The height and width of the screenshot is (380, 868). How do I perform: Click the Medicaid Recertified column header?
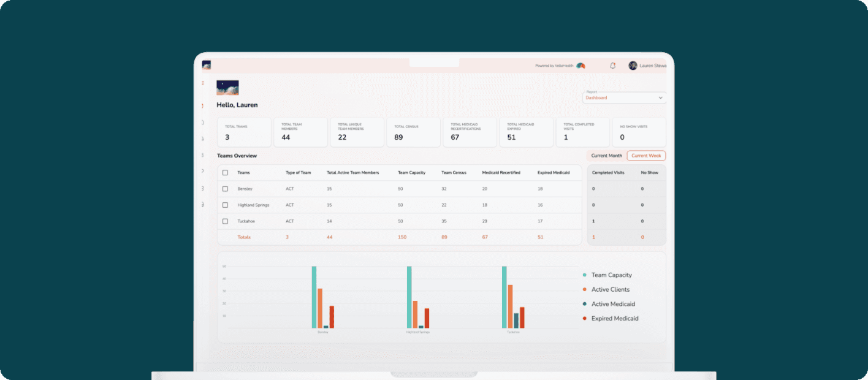[x=501, y=173]
